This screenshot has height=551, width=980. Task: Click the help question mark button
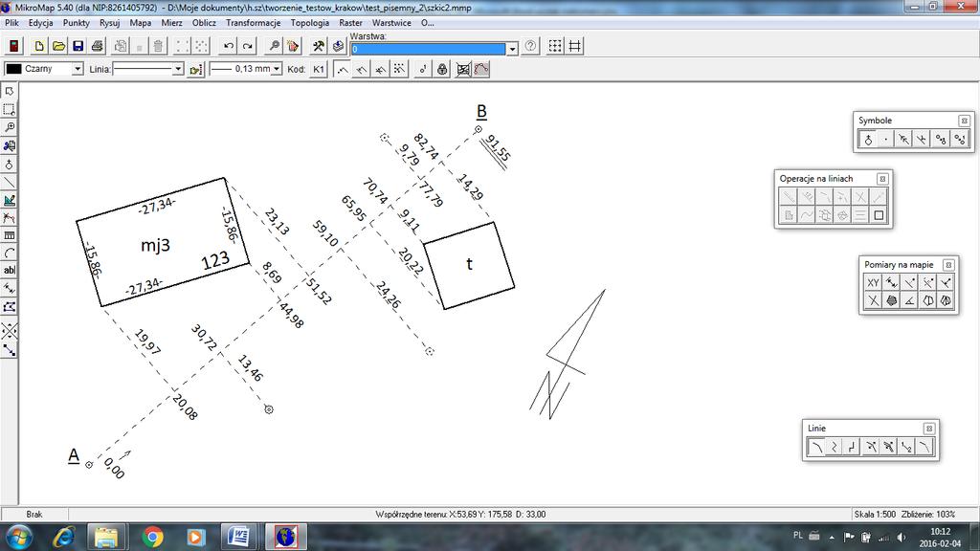530,46
